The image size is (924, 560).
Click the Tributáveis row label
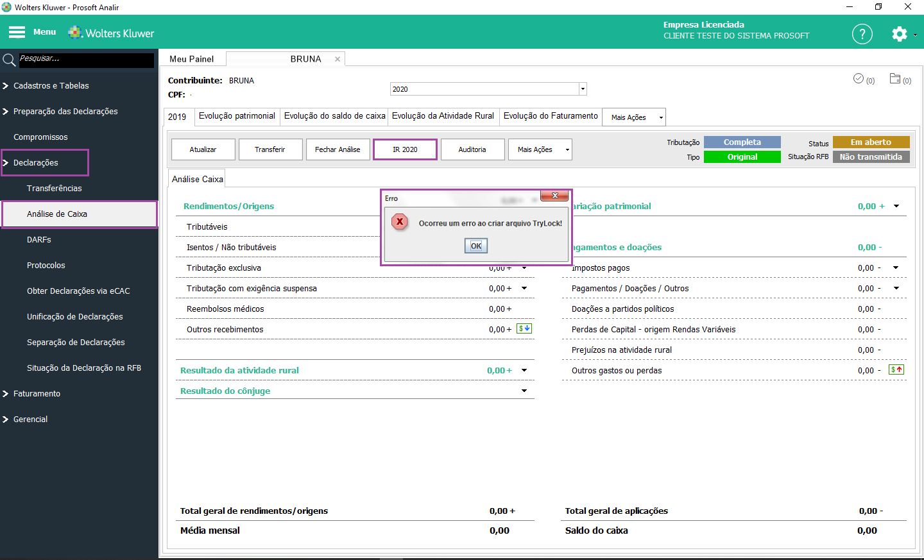[207, 227]
